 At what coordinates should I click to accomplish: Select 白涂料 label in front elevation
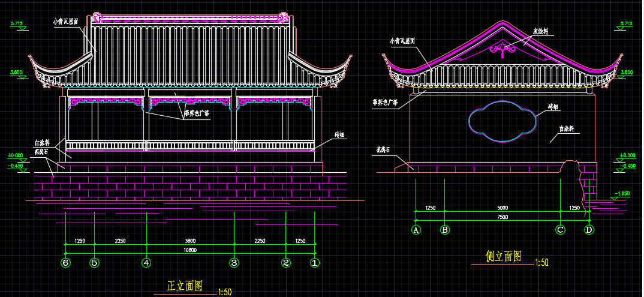click(x=43, y=143)
